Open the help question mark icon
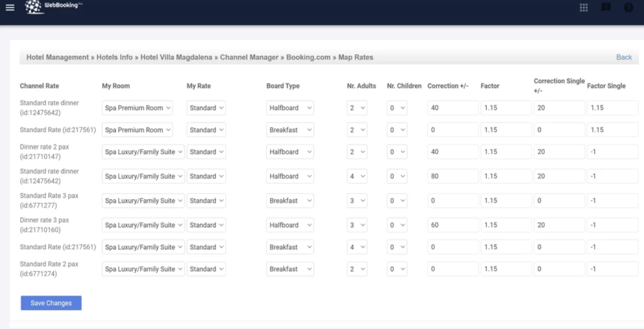Screen dimensions: 644x329 (628, 8)
